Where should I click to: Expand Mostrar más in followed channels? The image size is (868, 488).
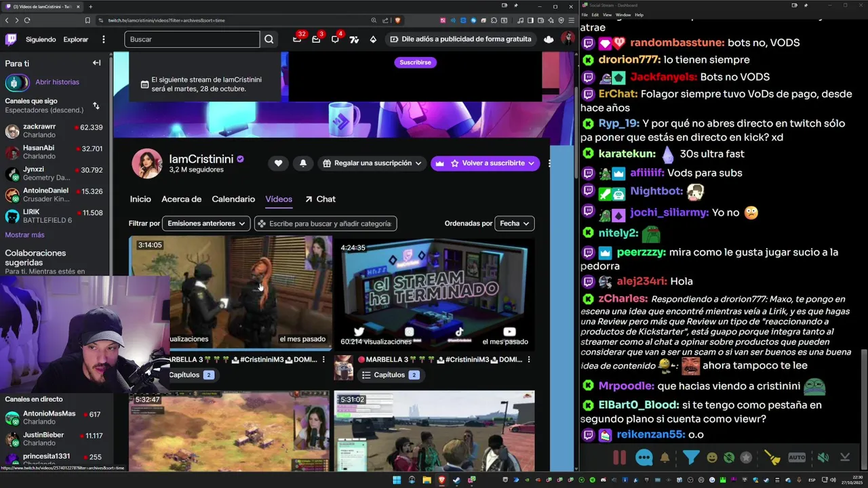pyautogui.click(x=24, y=235)
